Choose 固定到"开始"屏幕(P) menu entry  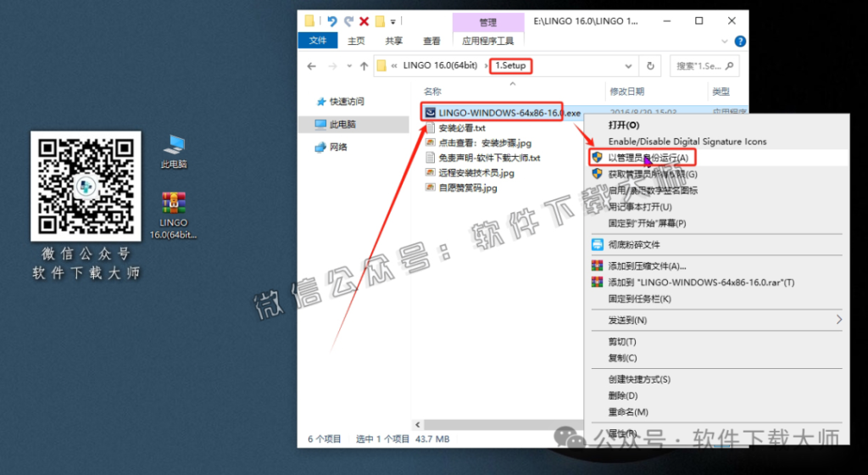[x=717, y=223]
